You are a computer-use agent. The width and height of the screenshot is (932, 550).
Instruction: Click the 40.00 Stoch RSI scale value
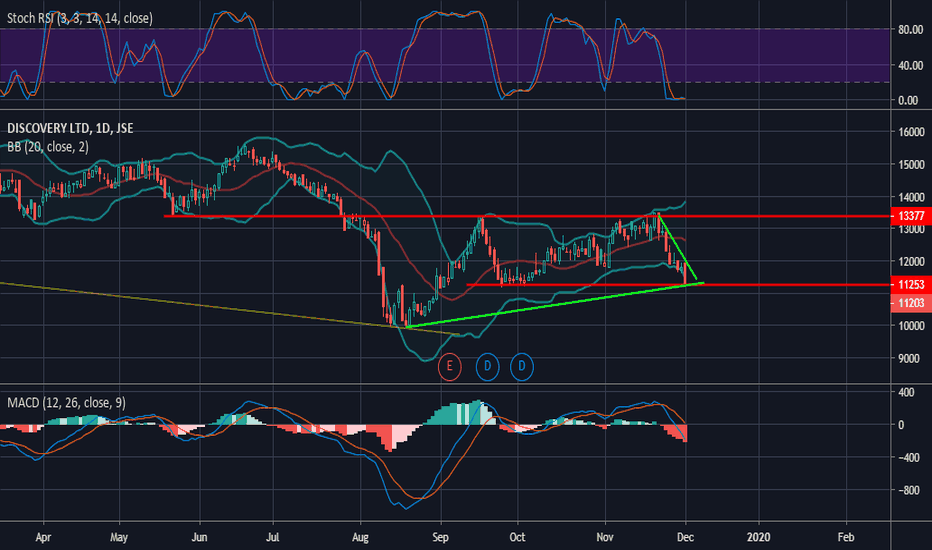(x=910, y=65)
